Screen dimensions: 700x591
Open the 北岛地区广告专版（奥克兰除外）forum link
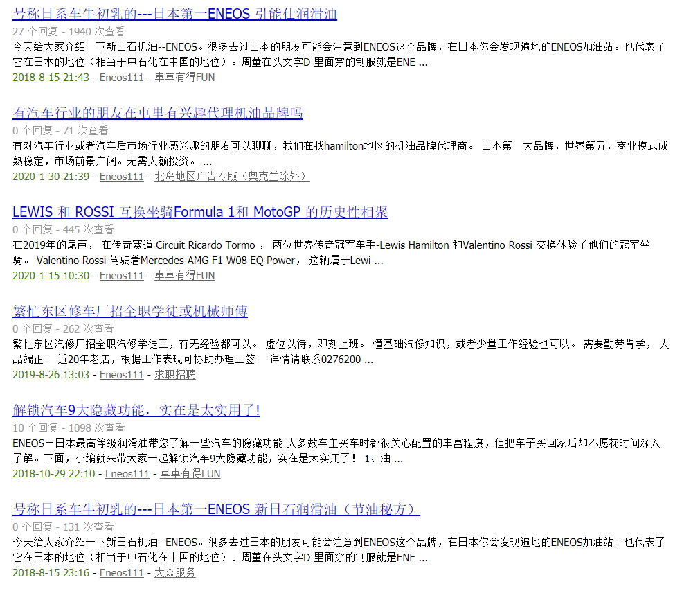(x=232, y=177)
